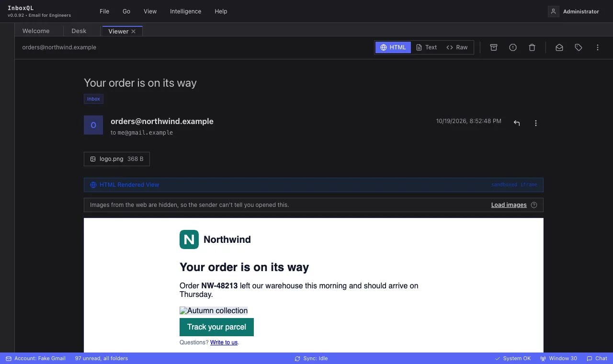
Task: Click the date 10/19/2026, 8:52:48 PM
Action: point(469,121)
